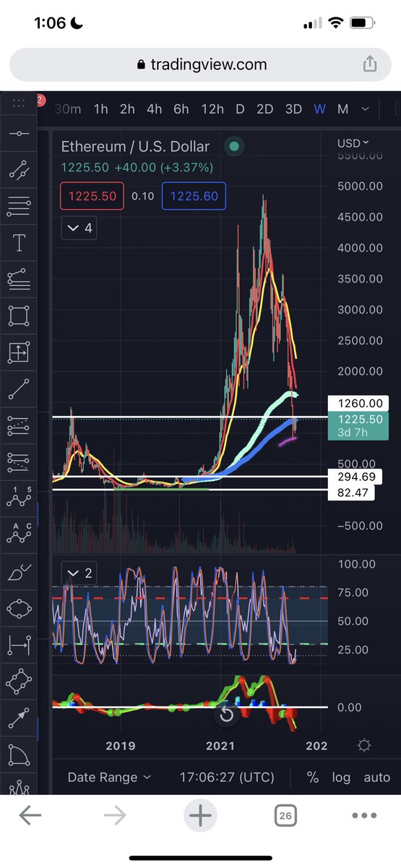Switch to the 2h timeframe
Viewport: 401px width, 868px height.
127,109
